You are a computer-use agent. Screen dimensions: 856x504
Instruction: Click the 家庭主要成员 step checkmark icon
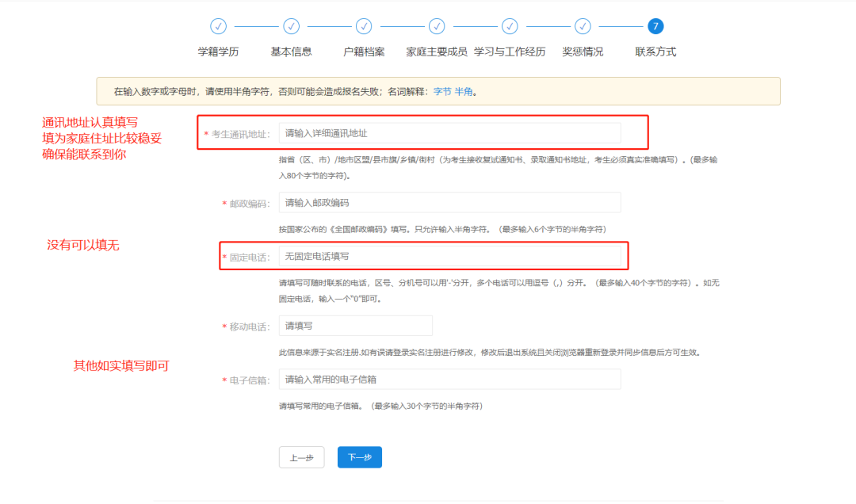pyautogui.click(x=437, y=26)
